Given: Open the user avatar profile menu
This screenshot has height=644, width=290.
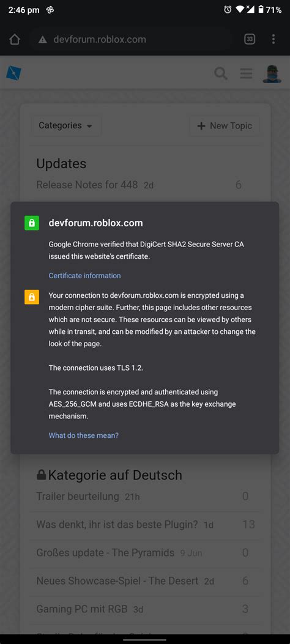Looking at the screenshot, I should click(272, 73).
